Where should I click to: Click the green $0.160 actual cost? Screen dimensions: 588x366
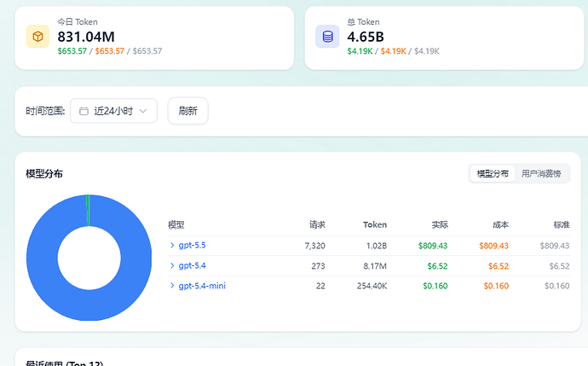435,286
